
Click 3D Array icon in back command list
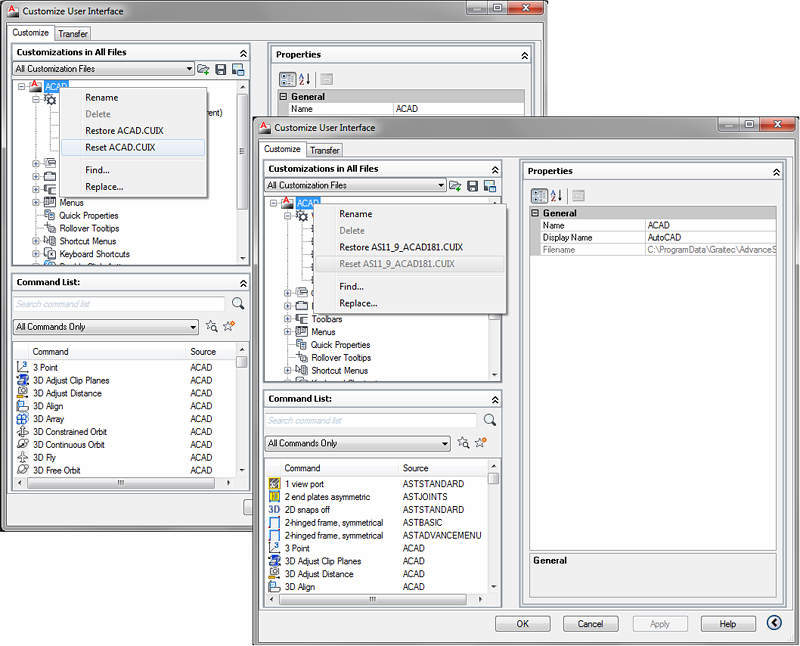tap(22, 419)
